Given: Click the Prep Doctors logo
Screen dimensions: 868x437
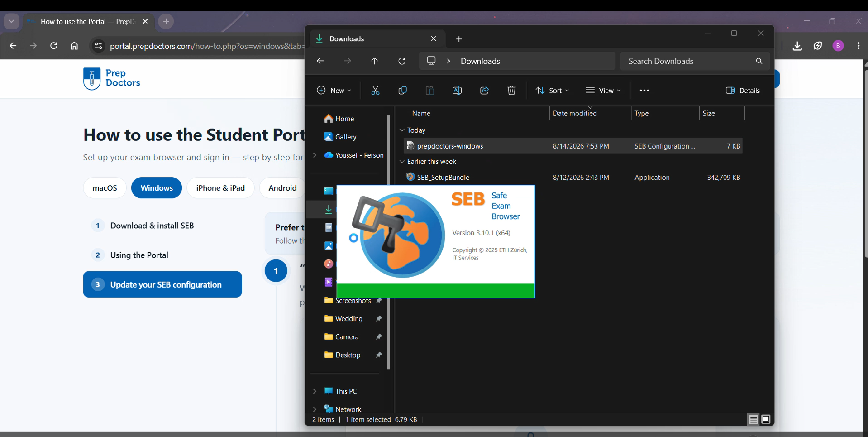Looking at the screenshot, I should click(112, 78).
